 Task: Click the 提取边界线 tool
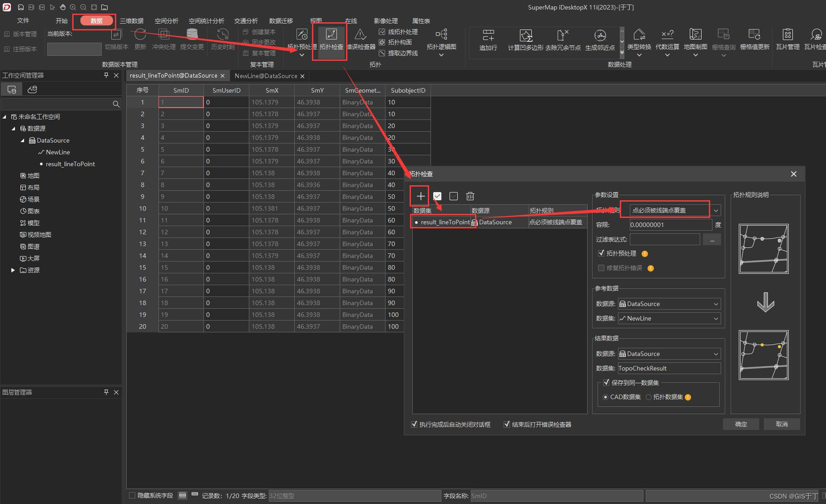click(x=398, y=53)
